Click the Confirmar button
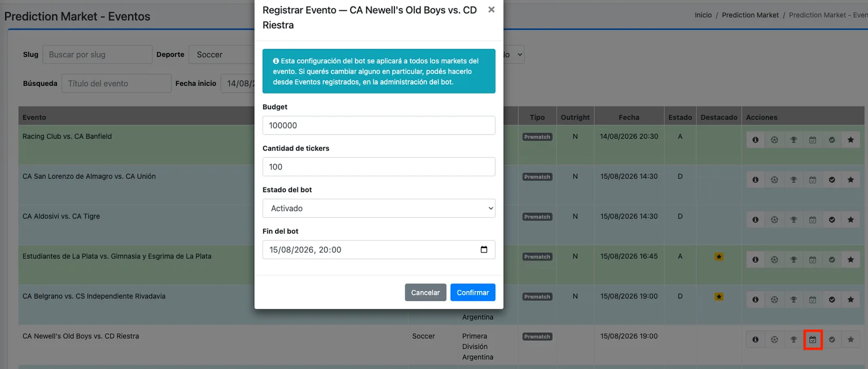 (x=473, y=293)
